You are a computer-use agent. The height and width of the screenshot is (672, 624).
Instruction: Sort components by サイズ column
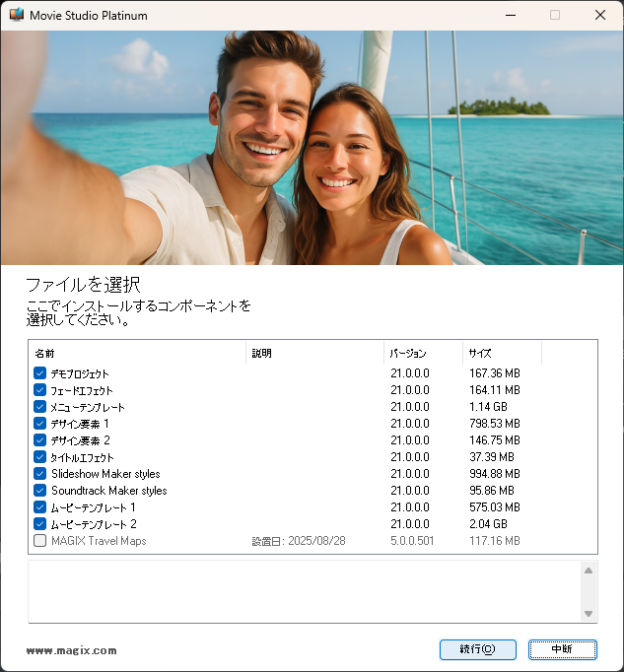coord(502,353)
